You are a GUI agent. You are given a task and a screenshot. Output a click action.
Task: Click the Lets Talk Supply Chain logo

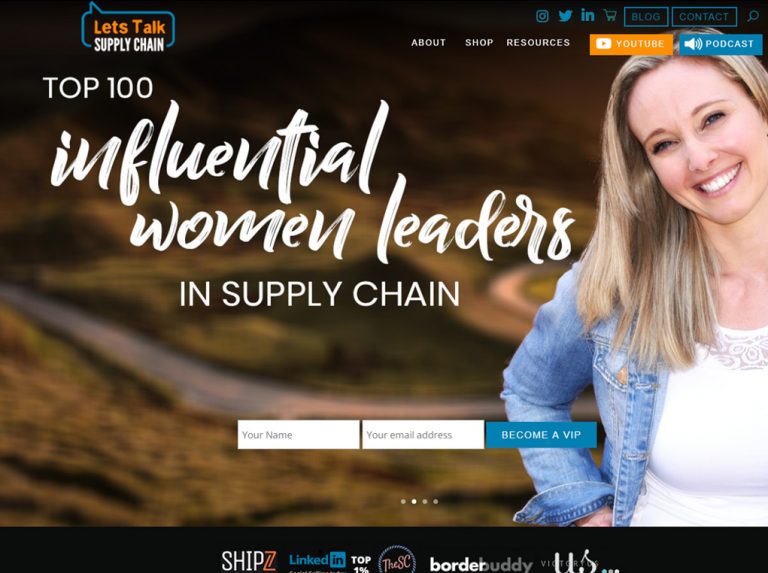coord(128,28)
